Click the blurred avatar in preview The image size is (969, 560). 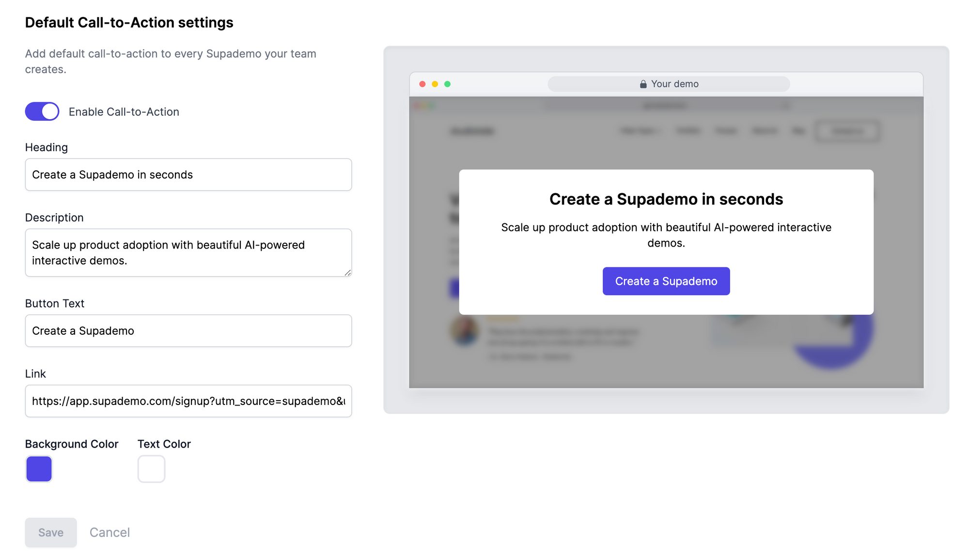(x=465, y=331)
